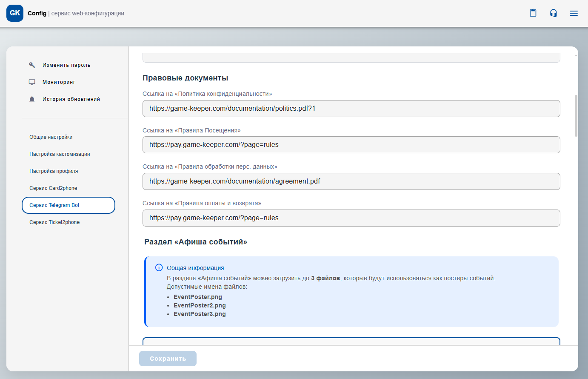Image resolution: width=588 pixels, height=379 pixels.
Task: Click the vertical scrollbar thumb
Action: click(576, 115)
